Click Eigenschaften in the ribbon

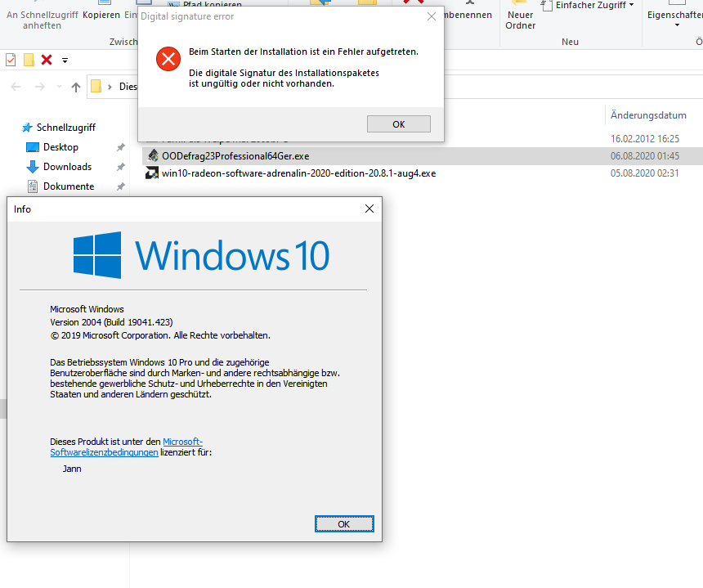point(675,15)
